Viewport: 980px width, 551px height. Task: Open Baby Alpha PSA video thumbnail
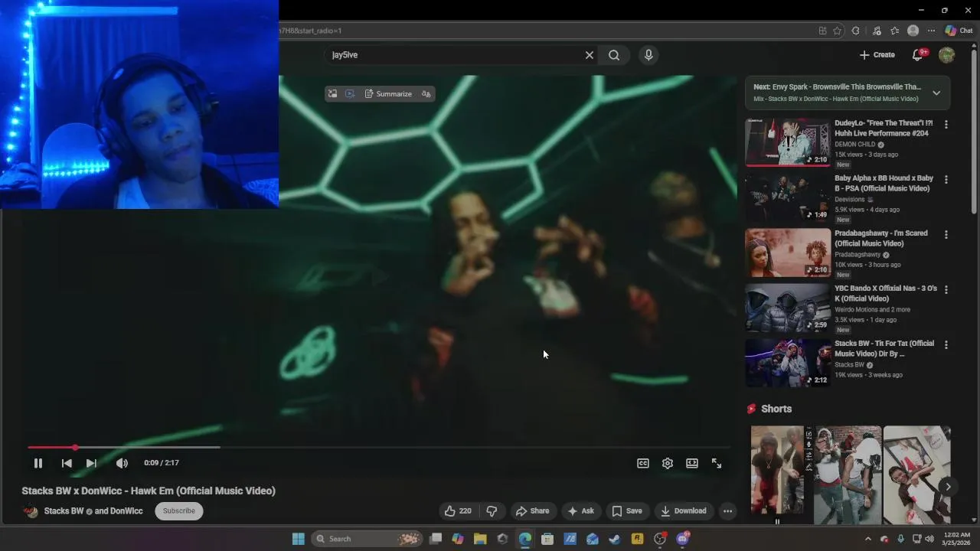tap(788, 197)
